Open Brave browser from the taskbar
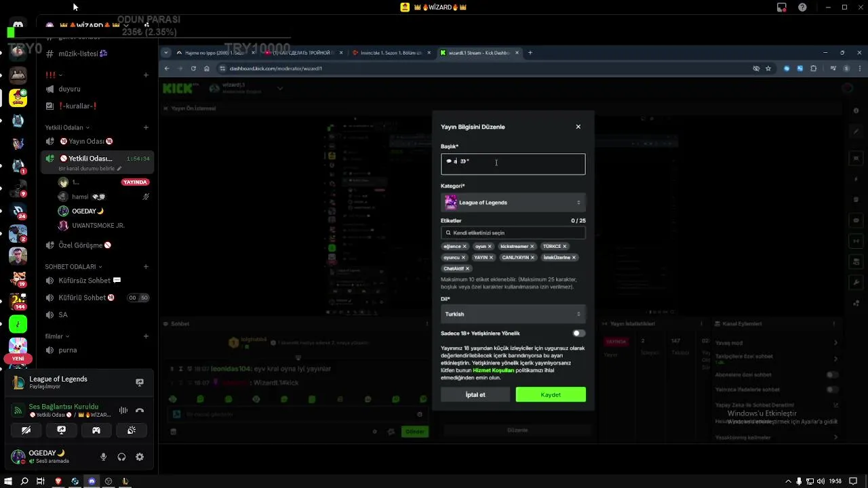The height and width of the screenshot is (488, 868). 58,481
